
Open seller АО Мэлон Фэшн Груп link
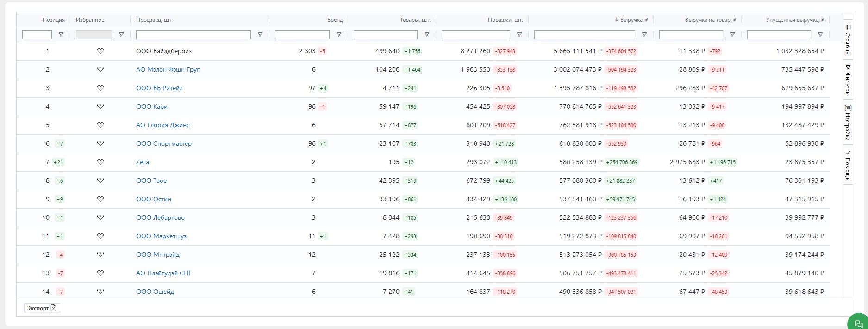coord(168,69)
